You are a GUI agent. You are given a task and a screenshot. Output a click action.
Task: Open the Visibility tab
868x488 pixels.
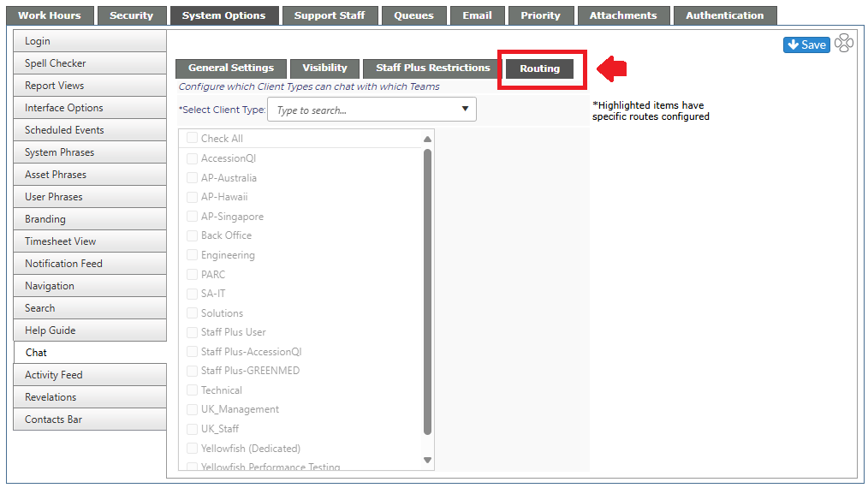point(324,68)
